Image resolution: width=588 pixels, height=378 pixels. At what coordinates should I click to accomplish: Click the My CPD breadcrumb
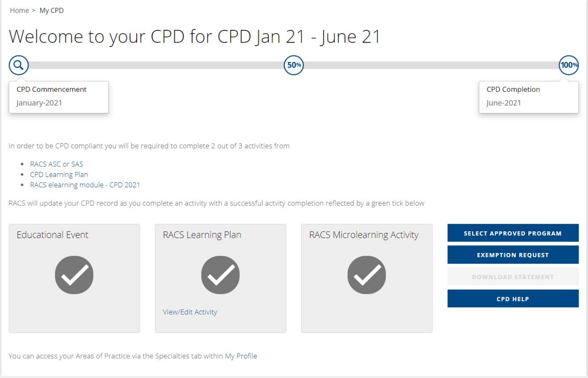click(x=52, y=11)
